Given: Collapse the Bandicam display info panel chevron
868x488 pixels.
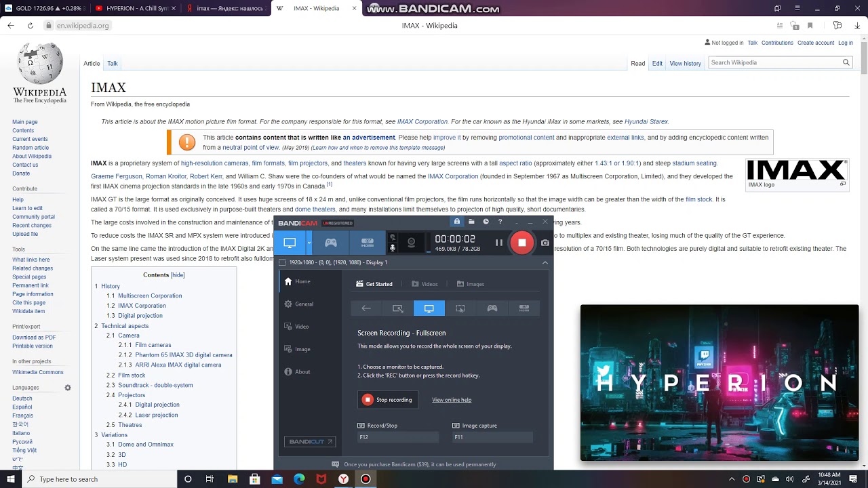Looking at the screenshot, I should pyautogui.click(x=545, y=262).
